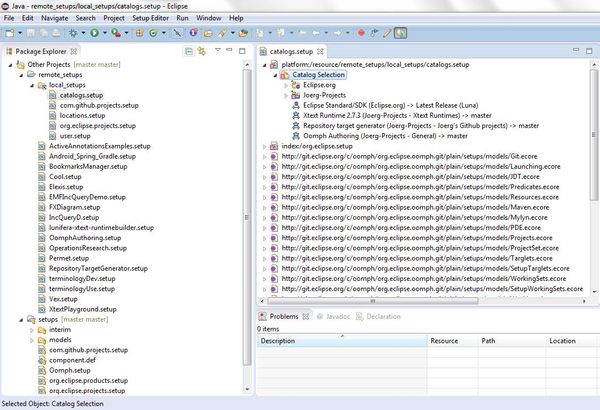Switch to the Javadoc tab
Image resolution: width=600 pixels, height=410 pixels.
pyautogui.click(x=333, y=317)
